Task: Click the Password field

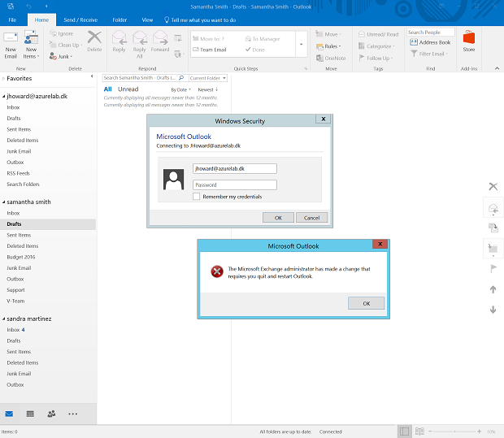Action: pos(235,184)
